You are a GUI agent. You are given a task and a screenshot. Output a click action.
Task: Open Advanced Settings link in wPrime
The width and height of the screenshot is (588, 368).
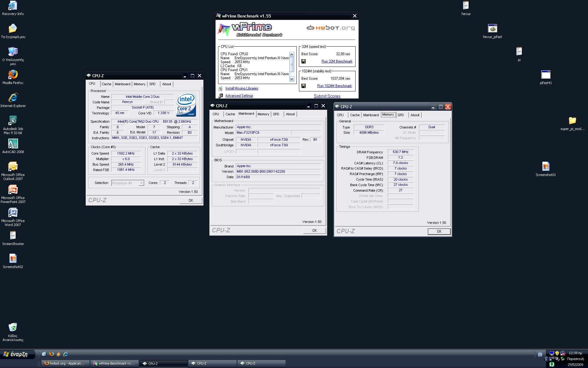pyautogui.click(x=239, y=96)
